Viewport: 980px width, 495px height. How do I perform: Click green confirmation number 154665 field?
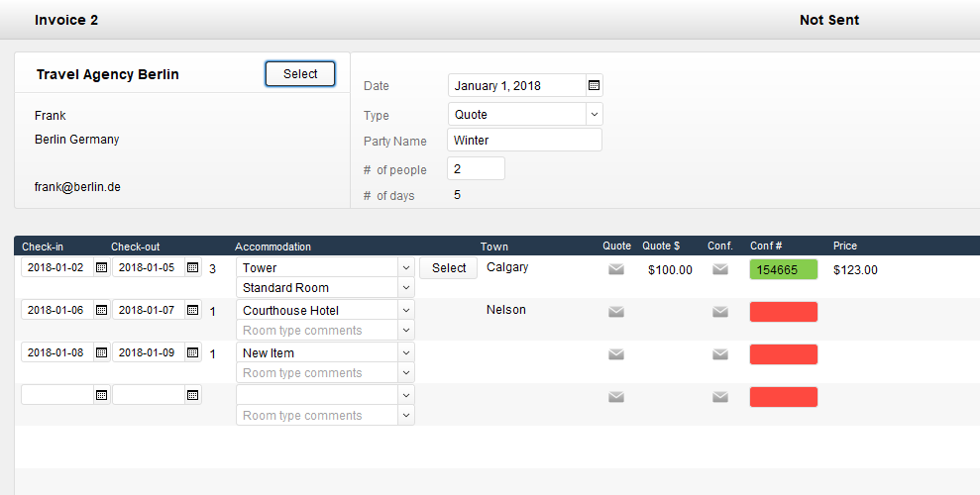pos(783,269)
